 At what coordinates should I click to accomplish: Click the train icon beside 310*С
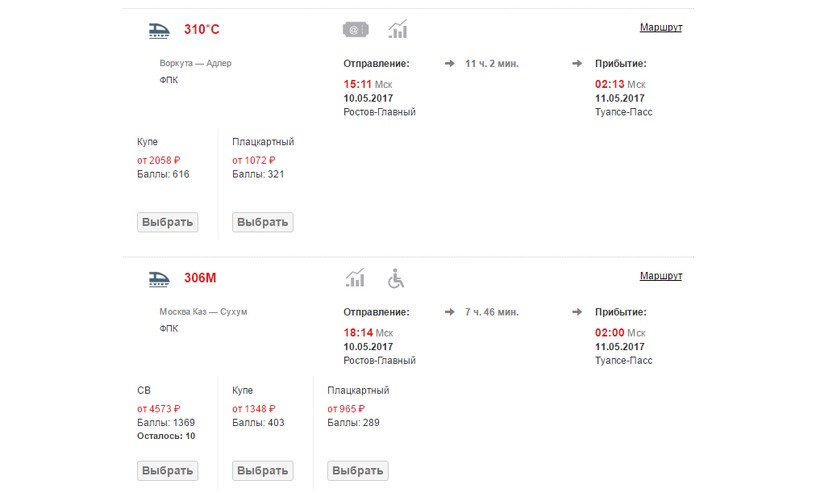pyautogui.click(x=160, y=29)
